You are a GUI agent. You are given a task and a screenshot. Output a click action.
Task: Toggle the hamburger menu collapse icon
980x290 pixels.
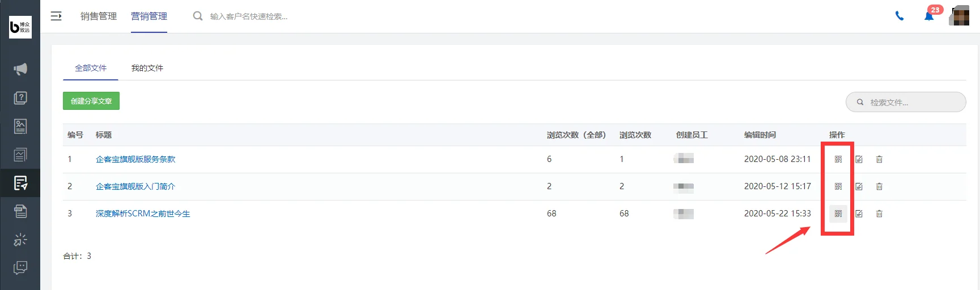click(x=56, y=16)
